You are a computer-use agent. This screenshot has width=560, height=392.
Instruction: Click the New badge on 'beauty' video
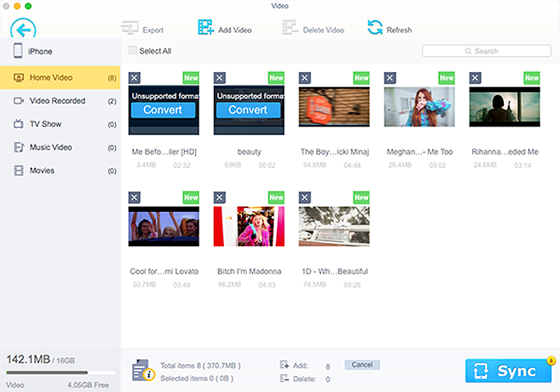point(277,78)
